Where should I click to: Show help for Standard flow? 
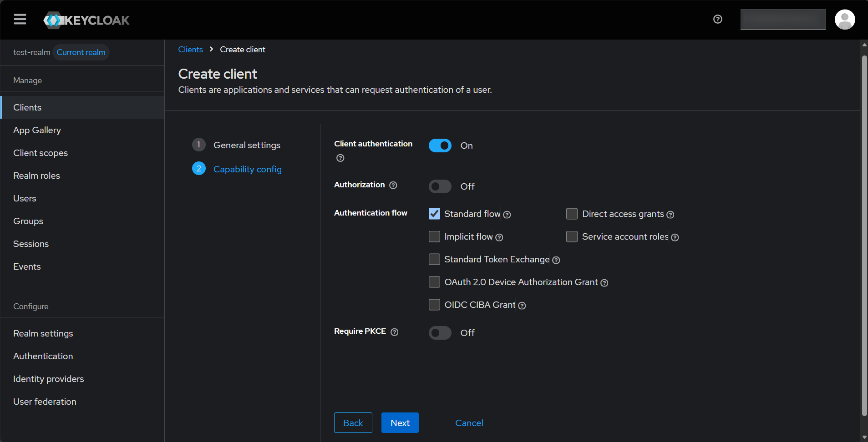click(x=507, y=215)
